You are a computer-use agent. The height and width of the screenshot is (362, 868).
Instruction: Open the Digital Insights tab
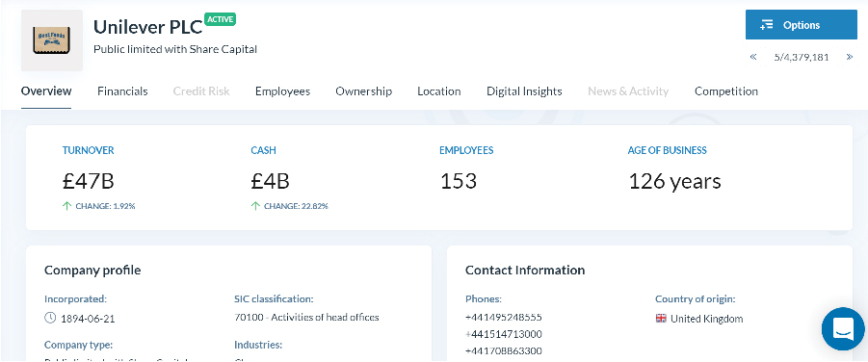point(524,91)
